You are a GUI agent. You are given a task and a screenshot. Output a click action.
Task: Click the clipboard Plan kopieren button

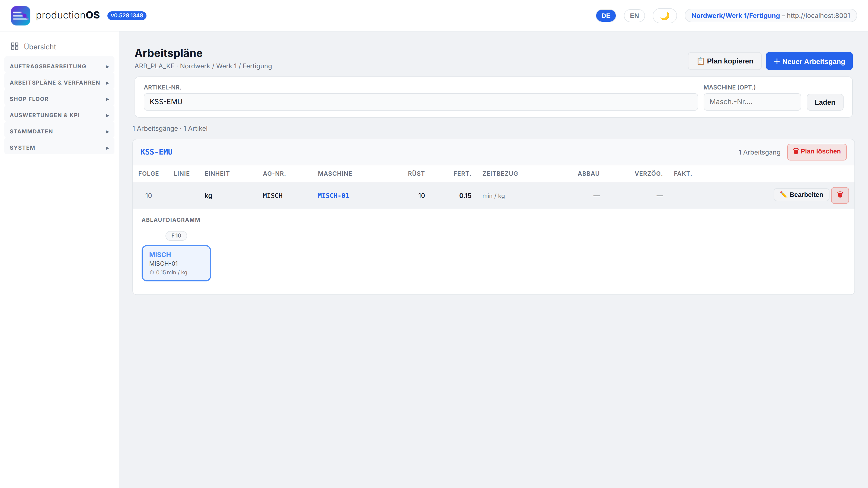(x=725, y=61)
